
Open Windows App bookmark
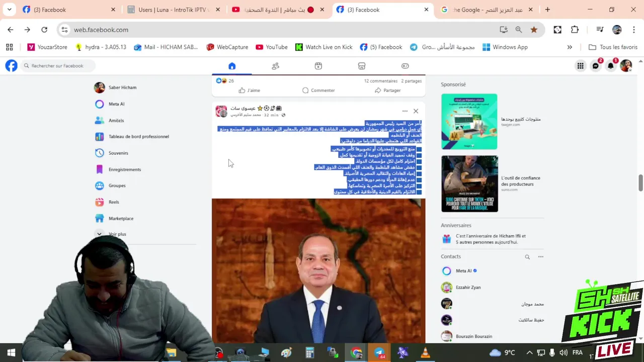coord(505,47)
